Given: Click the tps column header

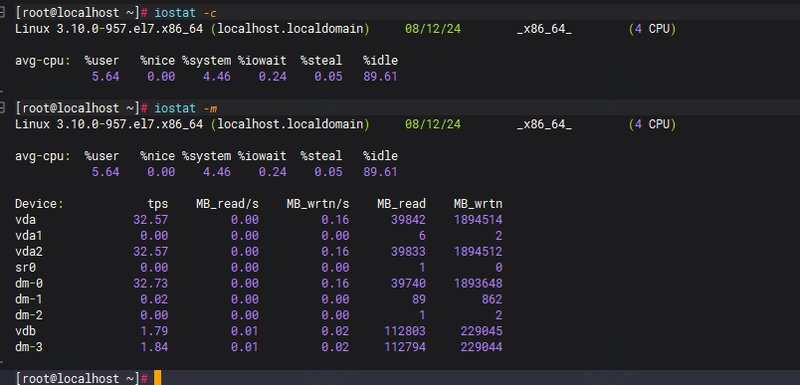Looking at the screenshot, I should (158, 204).
